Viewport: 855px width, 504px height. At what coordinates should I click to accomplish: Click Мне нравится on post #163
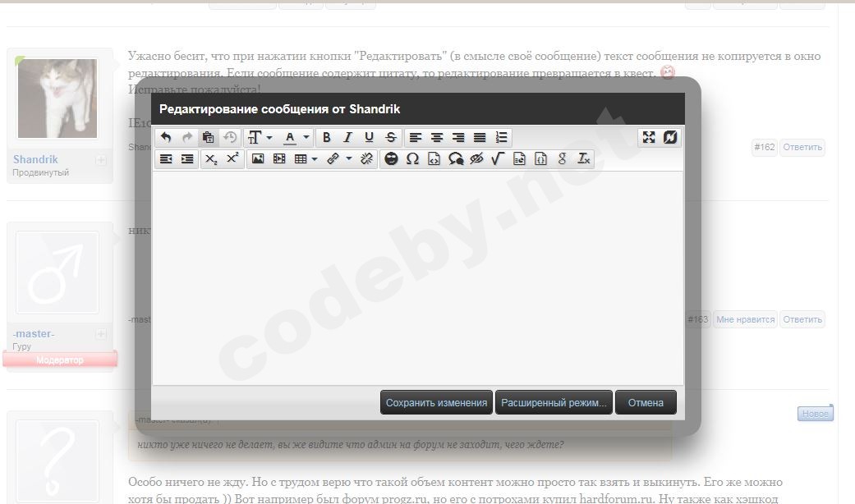745,319
